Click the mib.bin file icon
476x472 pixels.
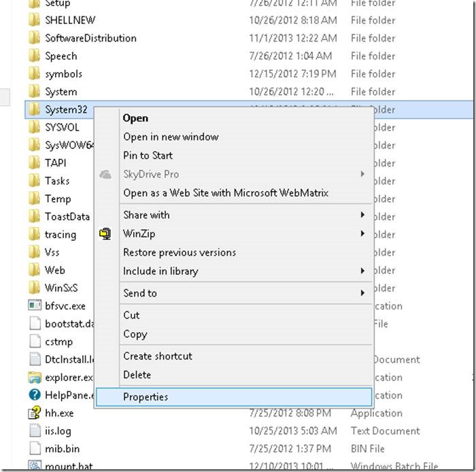(35, 449)
